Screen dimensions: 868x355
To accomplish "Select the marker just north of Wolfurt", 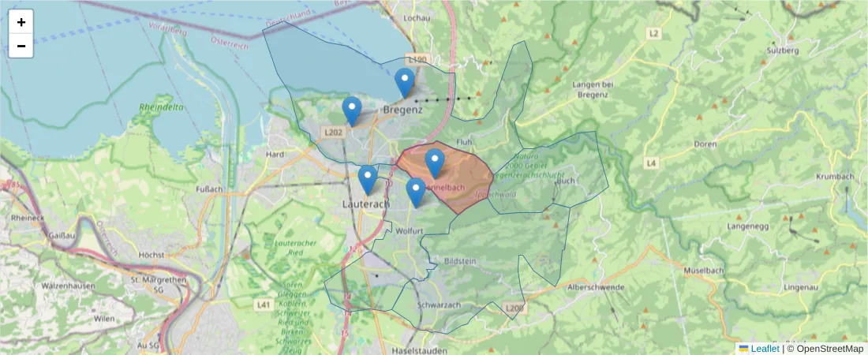I will pos(417,192).
